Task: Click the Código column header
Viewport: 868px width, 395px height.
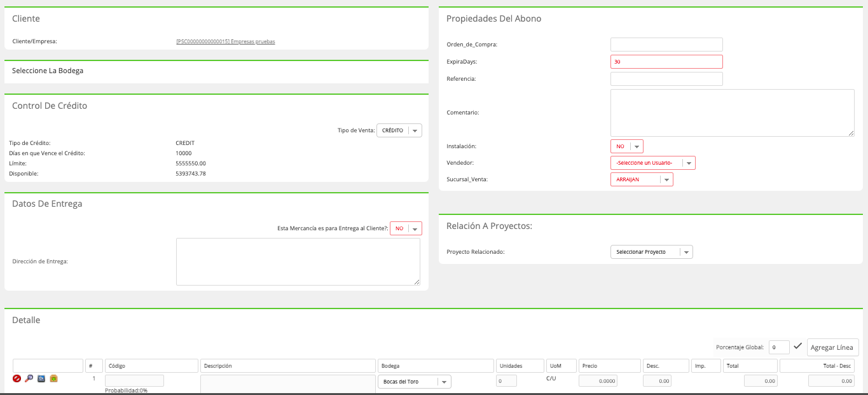Action: pos(151,366)
